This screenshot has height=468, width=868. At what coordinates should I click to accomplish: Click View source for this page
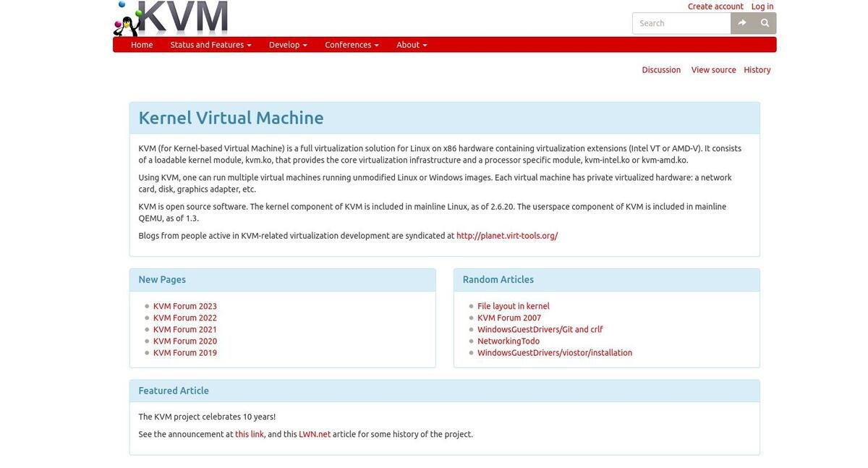[714, 68]
